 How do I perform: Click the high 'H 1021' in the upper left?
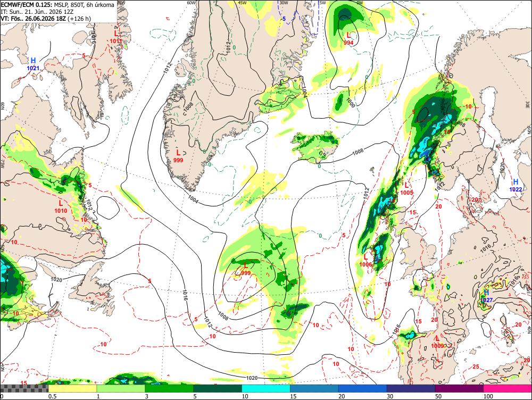[33, 64]
